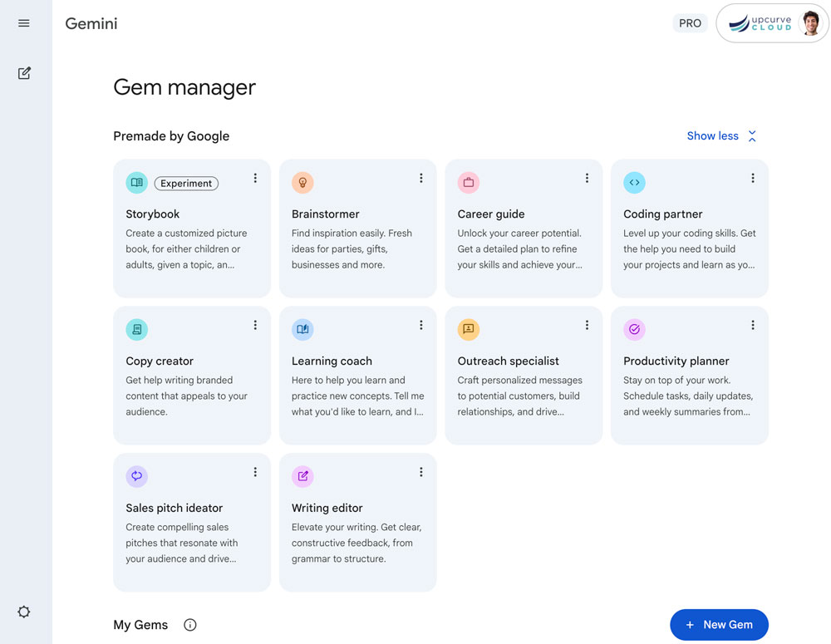The height and width of the screenshot is (644, 831).
Task: Click the PRO plan badge
Action: click(690, 23)
